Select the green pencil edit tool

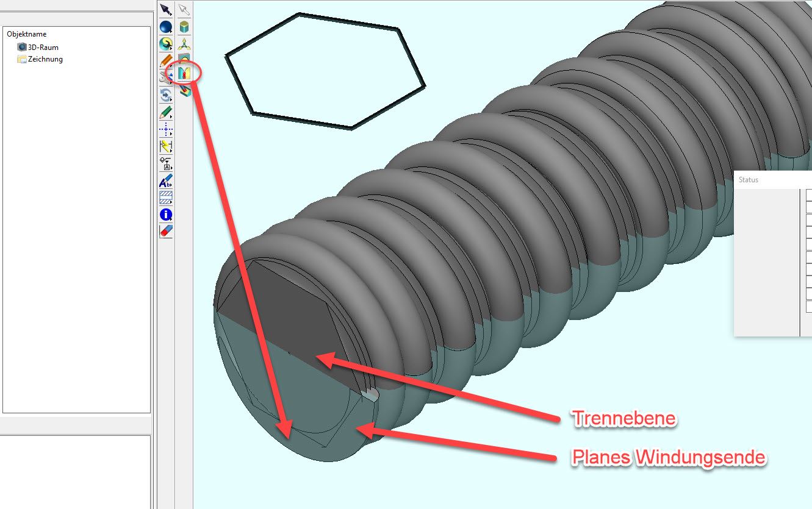point(165,112)
